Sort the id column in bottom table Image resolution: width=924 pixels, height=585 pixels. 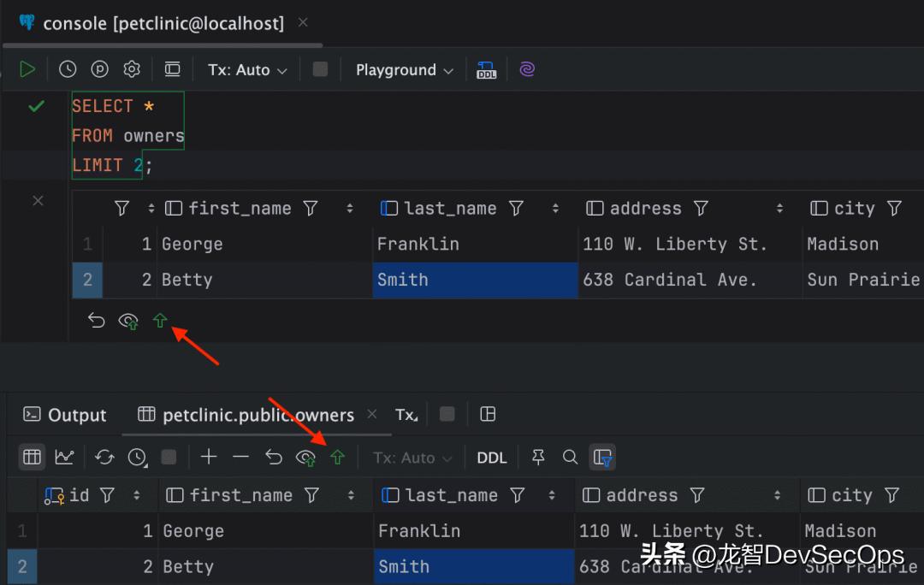[137, 495]
